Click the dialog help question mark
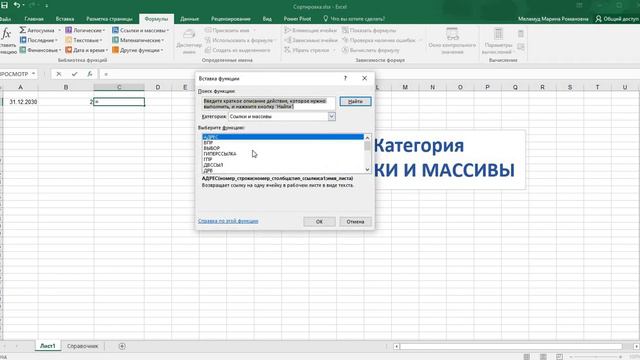 point(345,78)
